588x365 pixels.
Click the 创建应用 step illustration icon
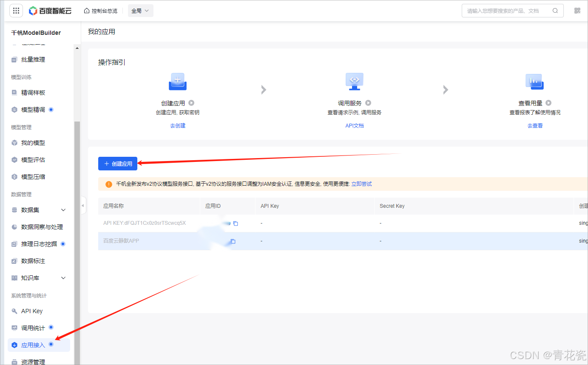pyautogui.click(x=178, y=82)
